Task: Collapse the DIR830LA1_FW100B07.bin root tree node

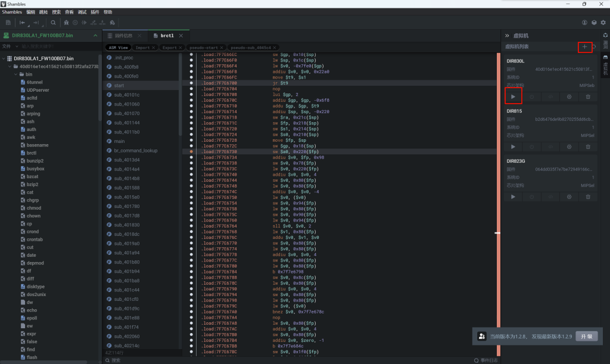Action: tap(4, 58)
